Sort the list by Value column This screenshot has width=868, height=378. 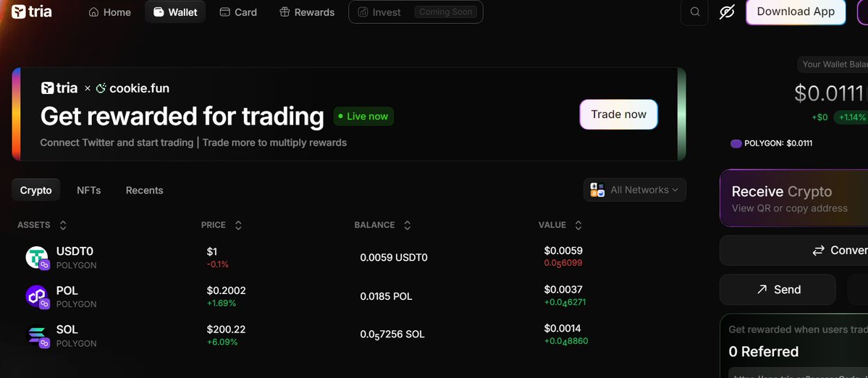(x=578, y=225)
